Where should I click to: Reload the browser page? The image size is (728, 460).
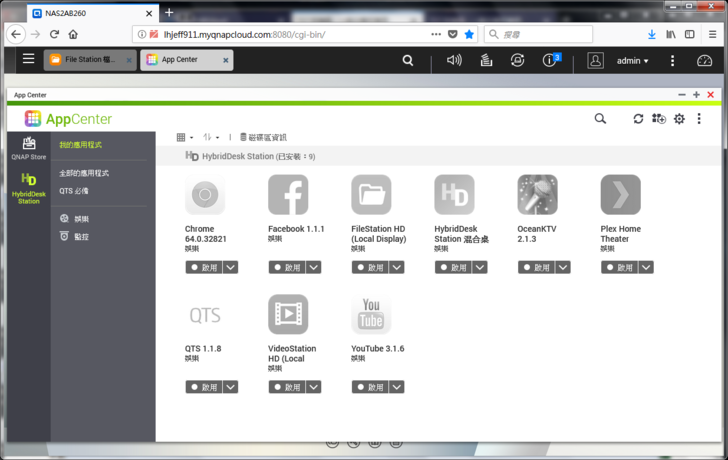pyautogui.click(x=54, y=34)
